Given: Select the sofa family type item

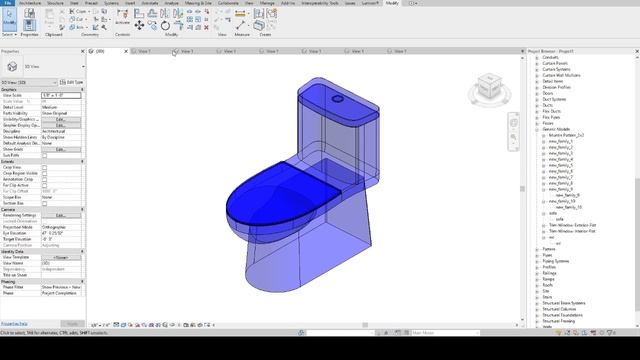Looking at the screenshot, I should coord(559,219).
